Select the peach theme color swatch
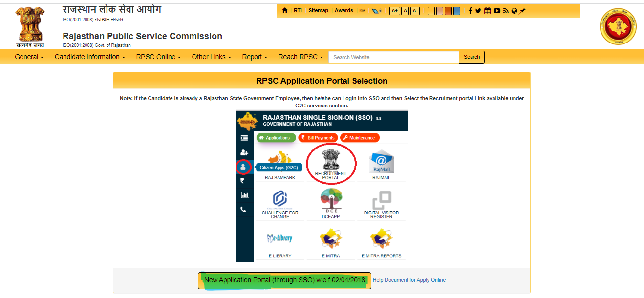Image resolution: width=644 pixels, height=298 pixels. 440,11
